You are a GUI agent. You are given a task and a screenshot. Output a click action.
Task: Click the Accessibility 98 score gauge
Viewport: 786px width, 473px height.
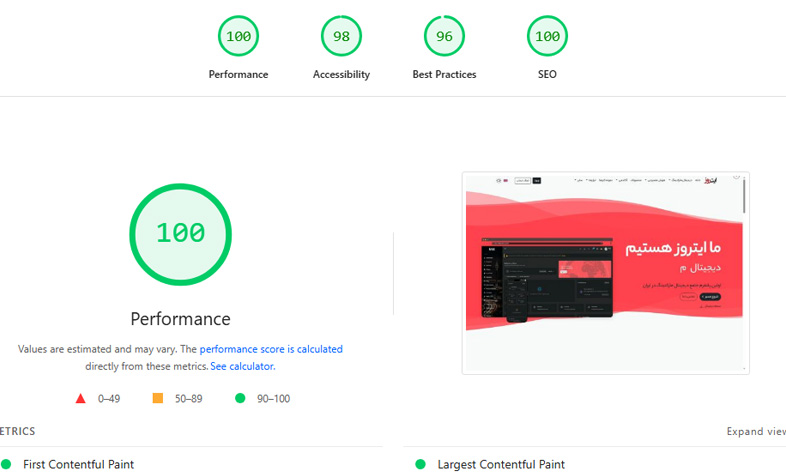[x=341, y=37]
